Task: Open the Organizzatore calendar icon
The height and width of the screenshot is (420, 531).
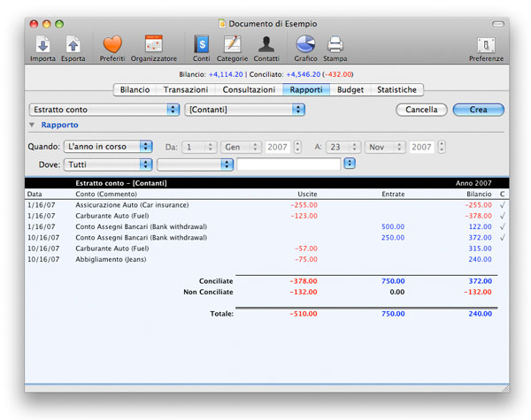Action: click(153, 43)
